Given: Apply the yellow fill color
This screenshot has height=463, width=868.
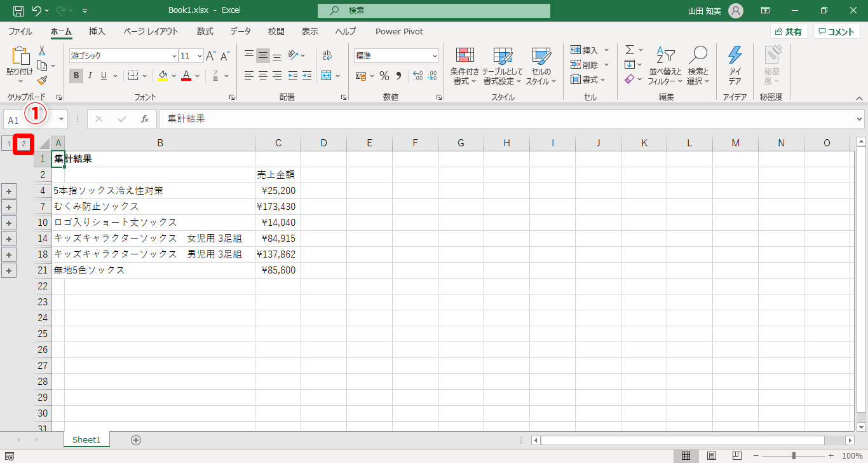Looking at the screenshot, I should point(163,76).
